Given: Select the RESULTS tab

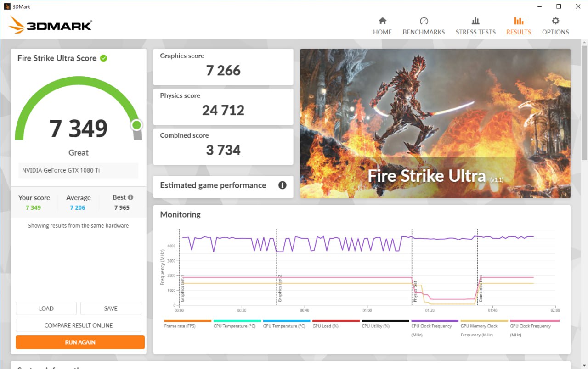Looking at the screenshot, I should point(519,26).
